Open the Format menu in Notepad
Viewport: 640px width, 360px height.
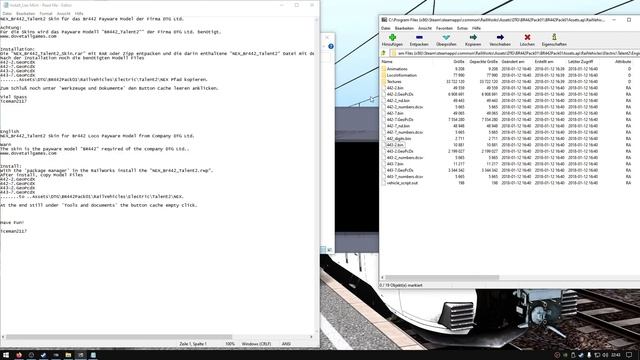click(x=46, y=13)
